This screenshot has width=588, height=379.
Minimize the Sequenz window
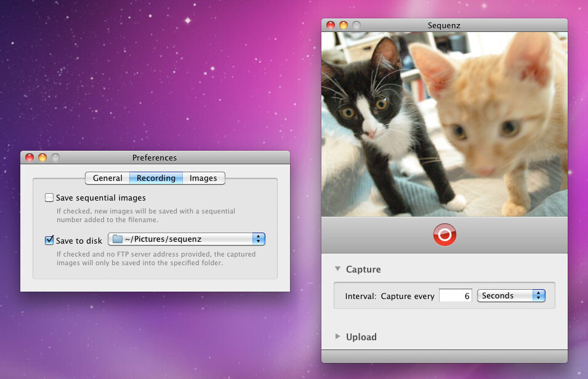pyautogui.click(x=344, y=25)
